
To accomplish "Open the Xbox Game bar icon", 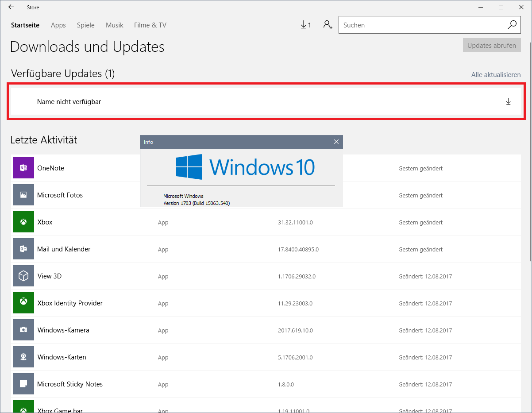I will 23,406.
